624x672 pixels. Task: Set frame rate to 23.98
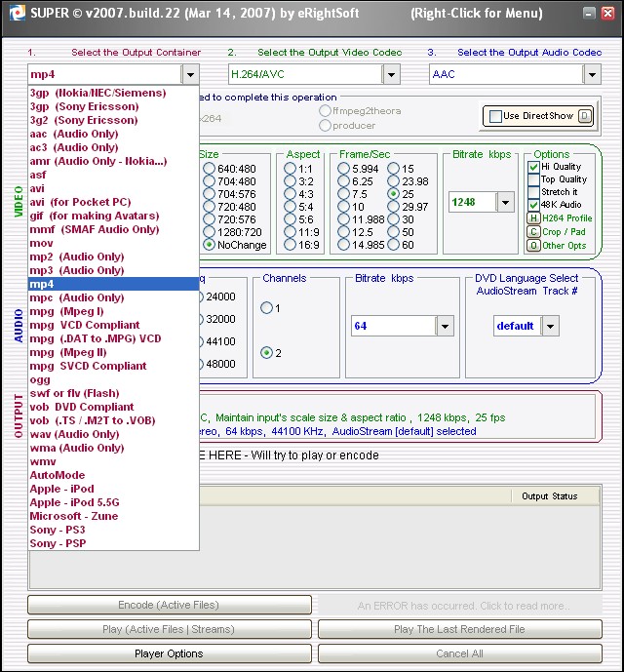[x=393, y=181]
